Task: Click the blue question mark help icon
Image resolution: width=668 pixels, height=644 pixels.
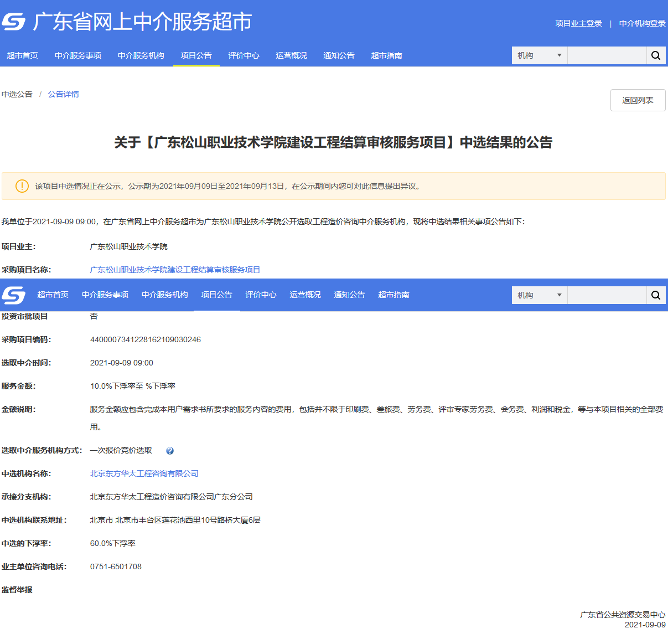Action: (x=170, y=451)
